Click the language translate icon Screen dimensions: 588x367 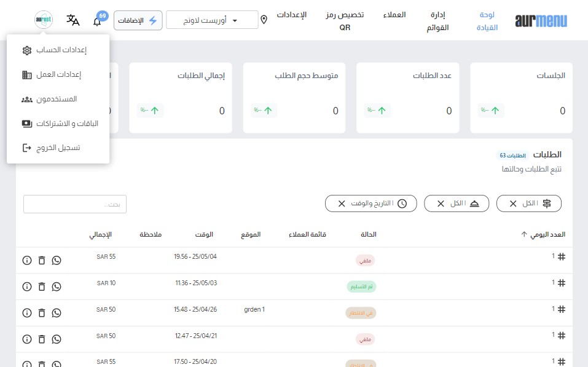click(73, 20)
